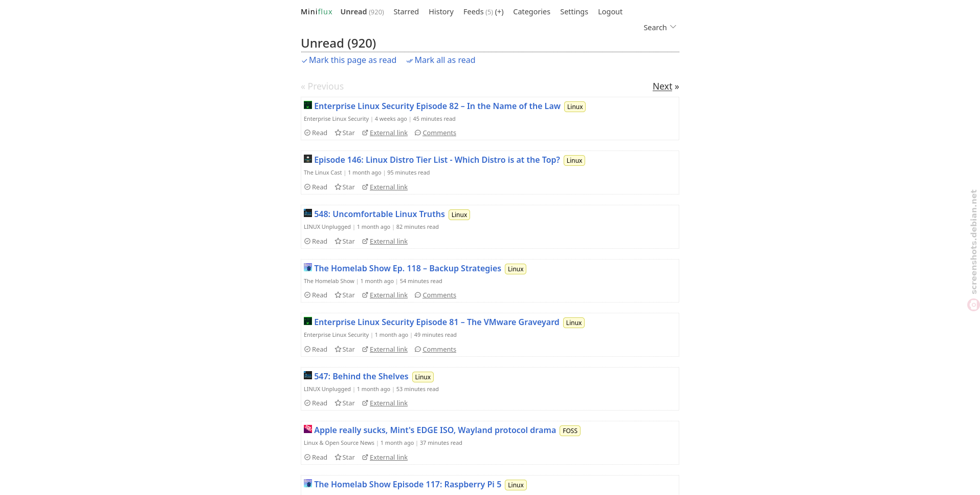The height and width of the screenshot is (495, 980).
Task: Click the Homelab Show favicon beside Ep. 118
Action: [x=308, y=267]
